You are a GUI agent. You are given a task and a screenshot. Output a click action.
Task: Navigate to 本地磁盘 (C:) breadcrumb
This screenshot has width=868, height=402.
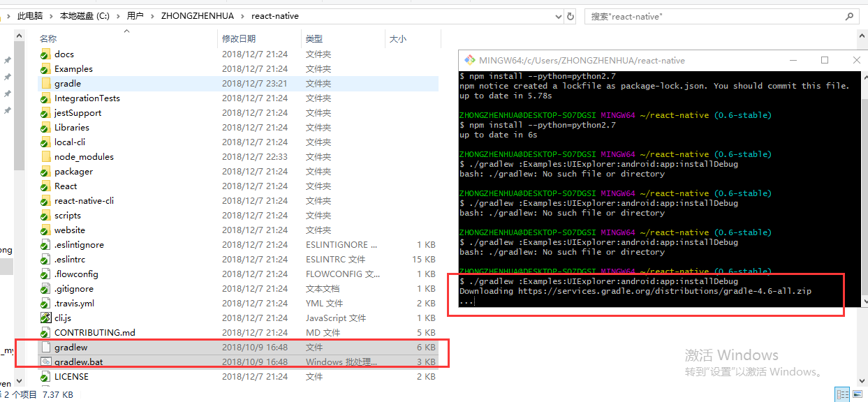click(x=85, y=15)
